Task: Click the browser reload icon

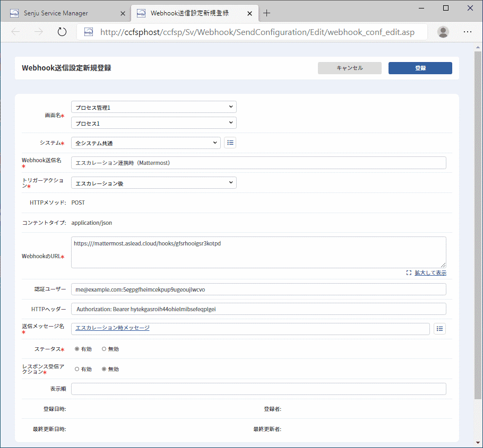Action: [62, 32]
